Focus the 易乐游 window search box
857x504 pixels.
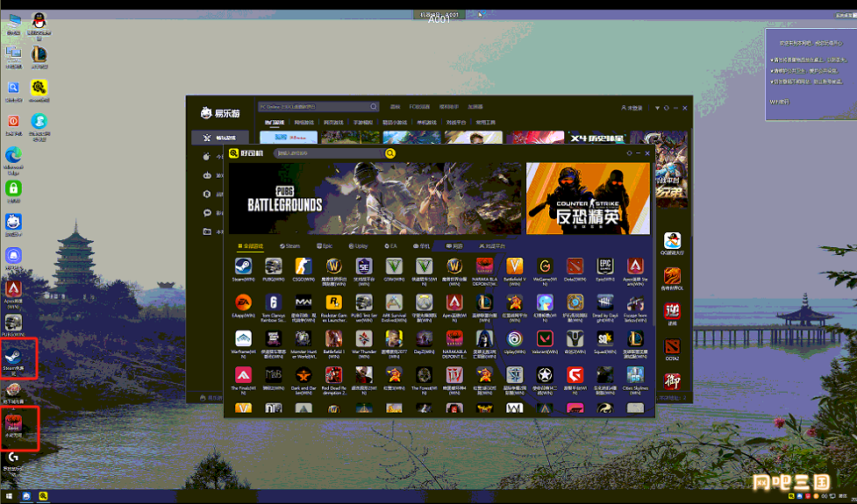point(318,106)
